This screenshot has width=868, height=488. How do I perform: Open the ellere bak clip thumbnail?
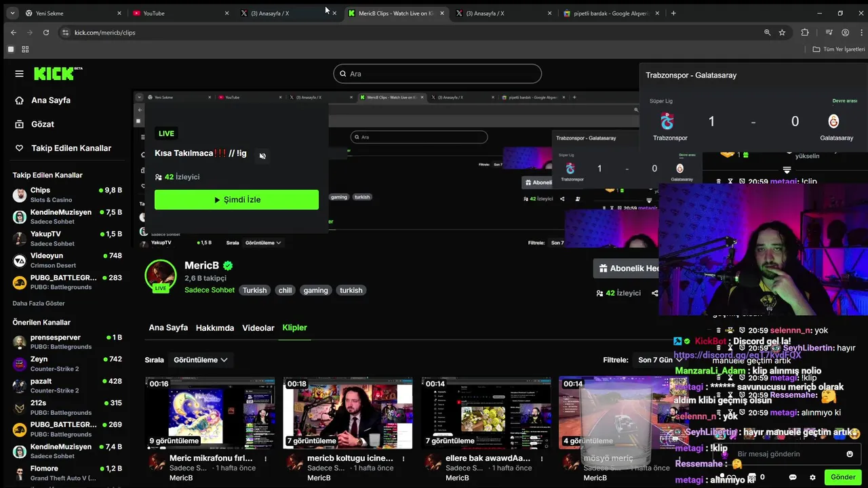(486, 413)
